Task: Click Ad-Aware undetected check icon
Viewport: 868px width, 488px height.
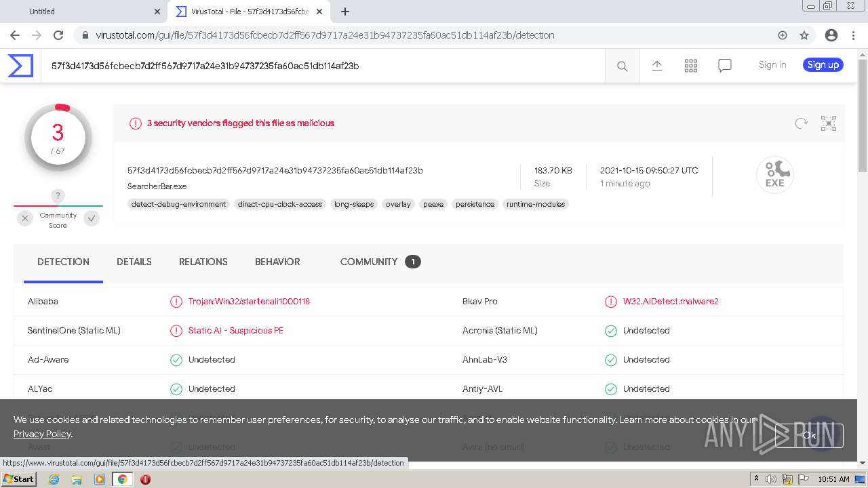Action: [176, 360]
